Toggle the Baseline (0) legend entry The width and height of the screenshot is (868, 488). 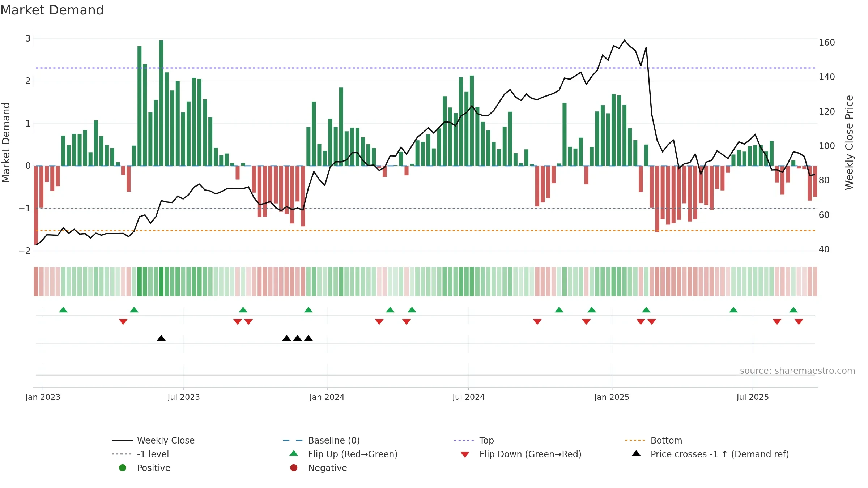[321, 440]
